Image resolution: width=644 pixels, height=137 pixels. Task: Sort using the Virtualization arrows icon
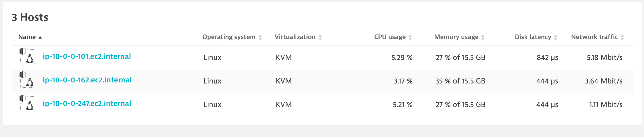[x=320, y=37]
